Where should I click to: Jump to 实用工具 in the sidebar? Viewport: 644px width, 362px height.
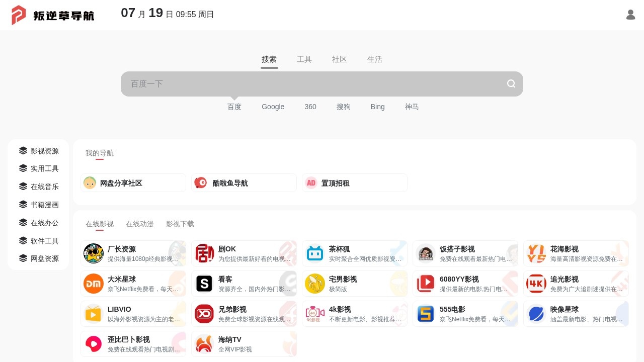[39, 168]
